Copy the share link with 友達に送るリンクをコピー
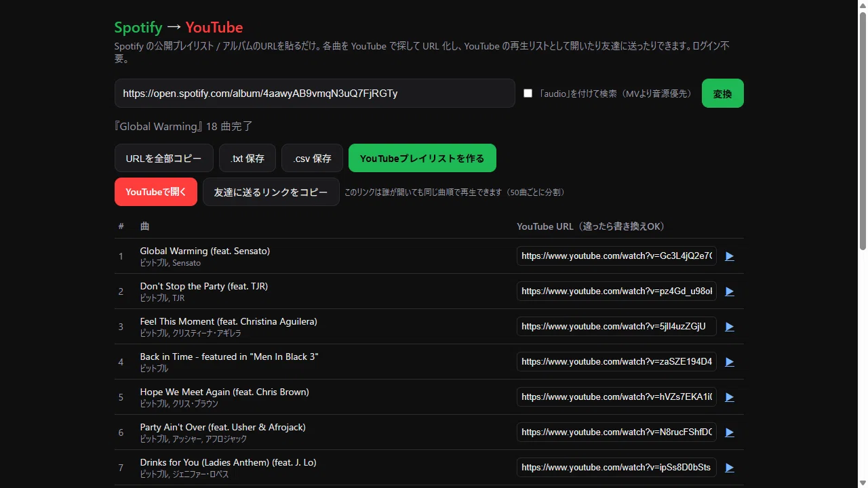868x488 pixels. pos(271,192)
